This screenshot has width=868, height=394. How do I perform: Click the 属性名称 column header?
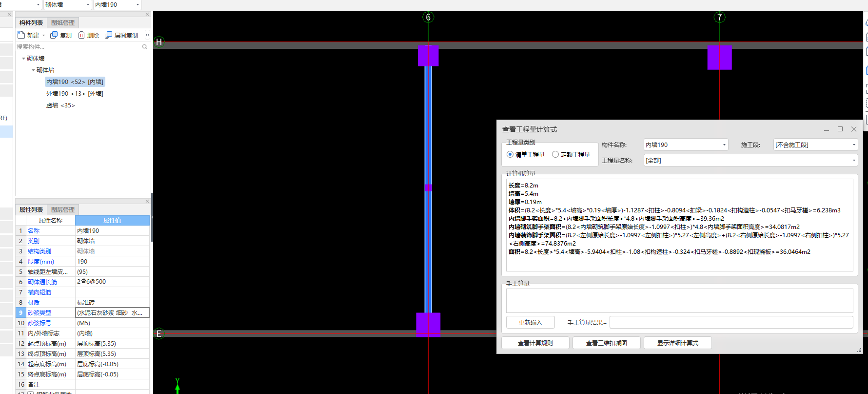51,220
